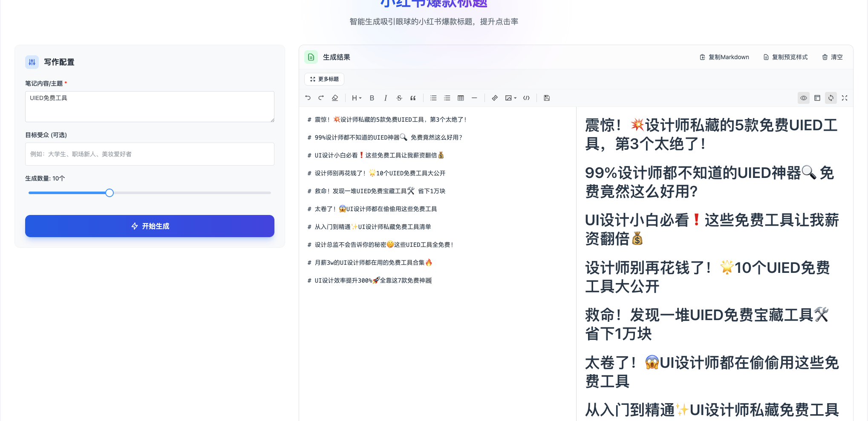Click the 写作配置 settings sliders icon

(32, 62)
